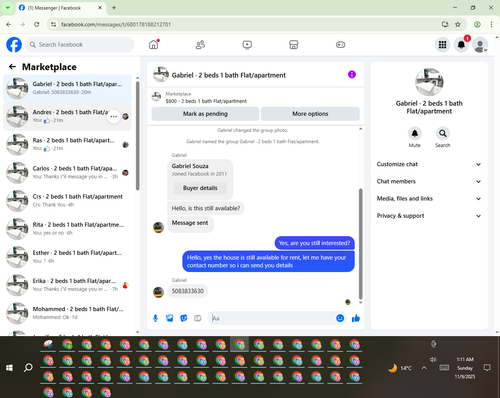This screenshot has width=500, height=398.
Task: Open Windows taskbar search
Action: [28, 367]
